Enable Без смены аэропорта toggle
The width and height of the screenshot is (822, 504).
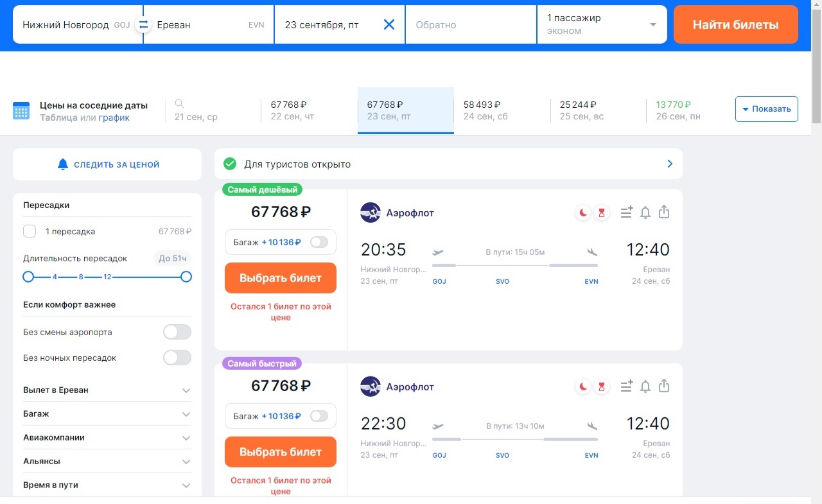pos(177,333)
